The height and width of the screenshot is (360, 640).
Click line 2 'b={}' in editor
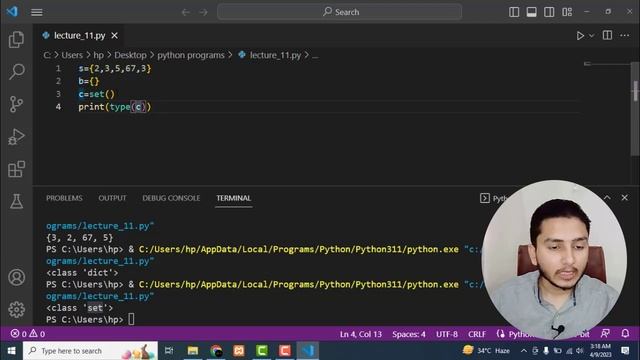89,81
